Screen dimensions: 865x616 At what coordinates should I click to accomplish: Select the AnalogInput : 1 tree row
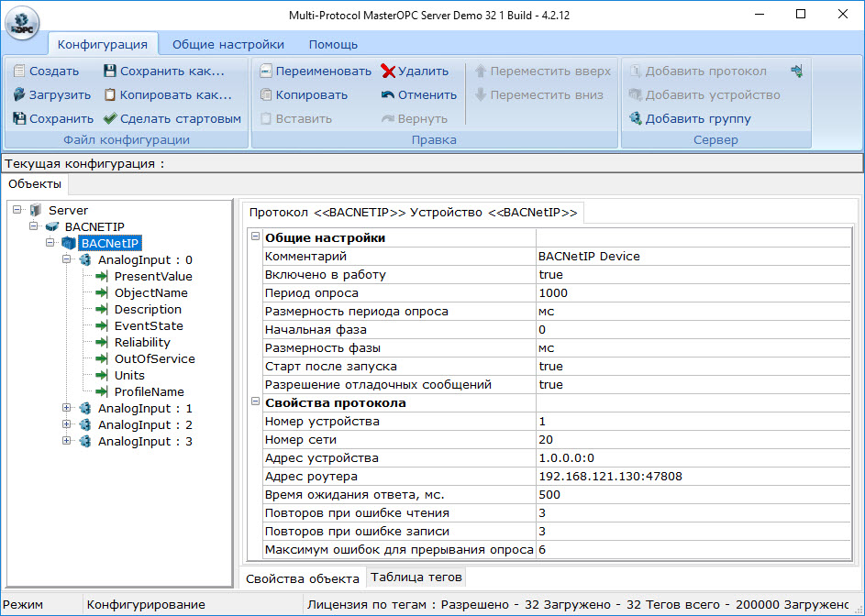point(145,409)
